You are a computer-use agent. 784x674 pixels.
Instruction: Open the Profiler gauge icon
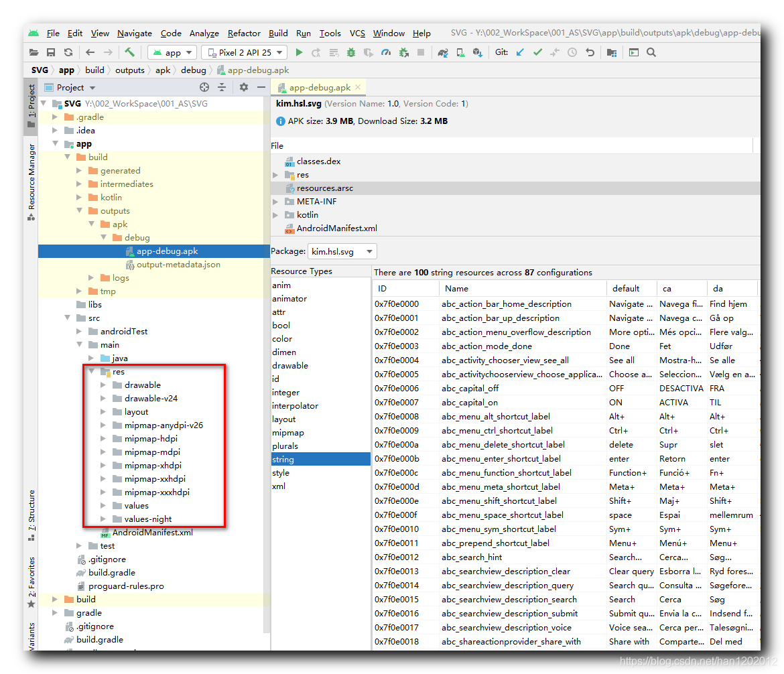385,52
